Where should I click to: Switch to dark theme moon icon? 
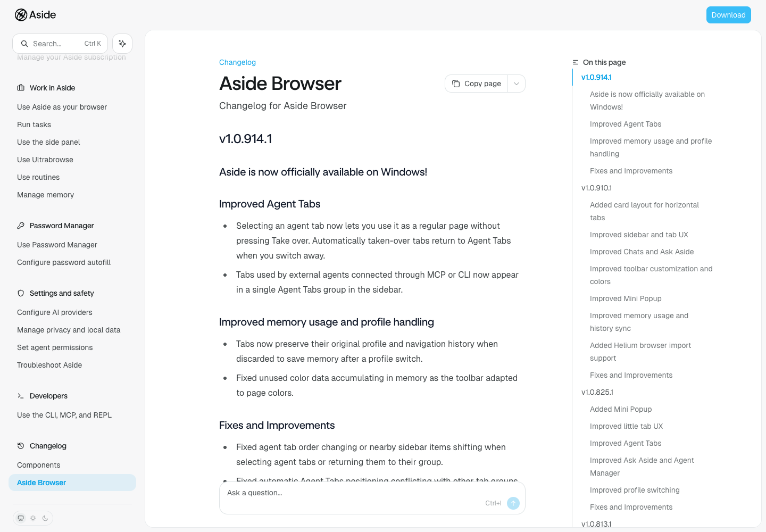(x=45, y=518)
